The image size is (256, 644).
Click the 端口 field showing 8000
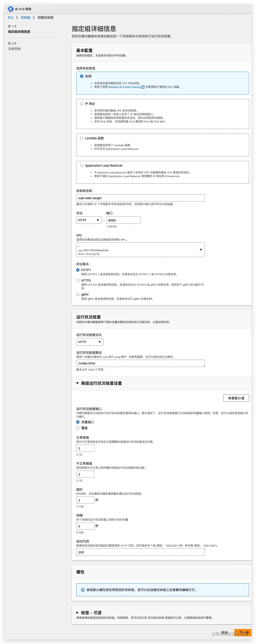[123, 220]
